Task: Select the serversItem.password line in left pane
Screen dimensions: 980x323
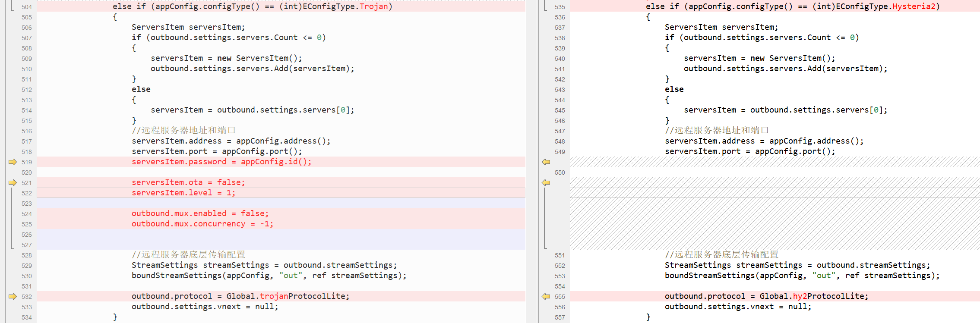Action: point(221,162)
